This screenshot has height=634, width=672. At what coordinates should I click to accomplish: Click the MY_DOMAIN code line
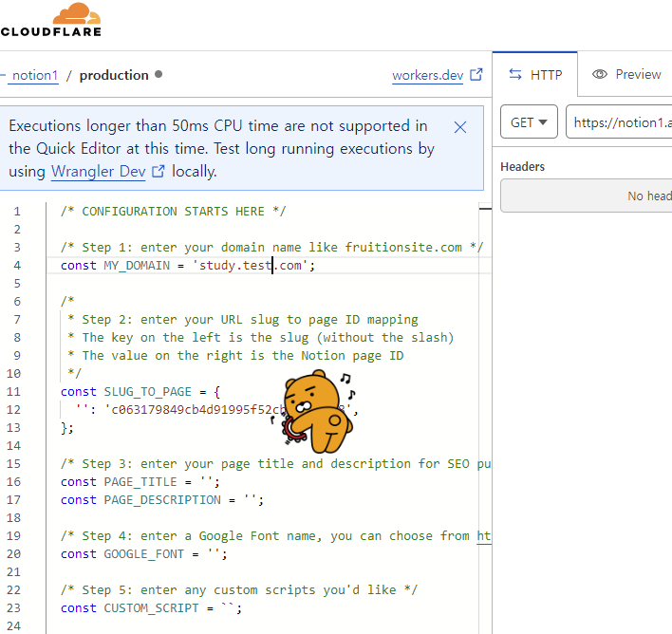coord(188,266)
